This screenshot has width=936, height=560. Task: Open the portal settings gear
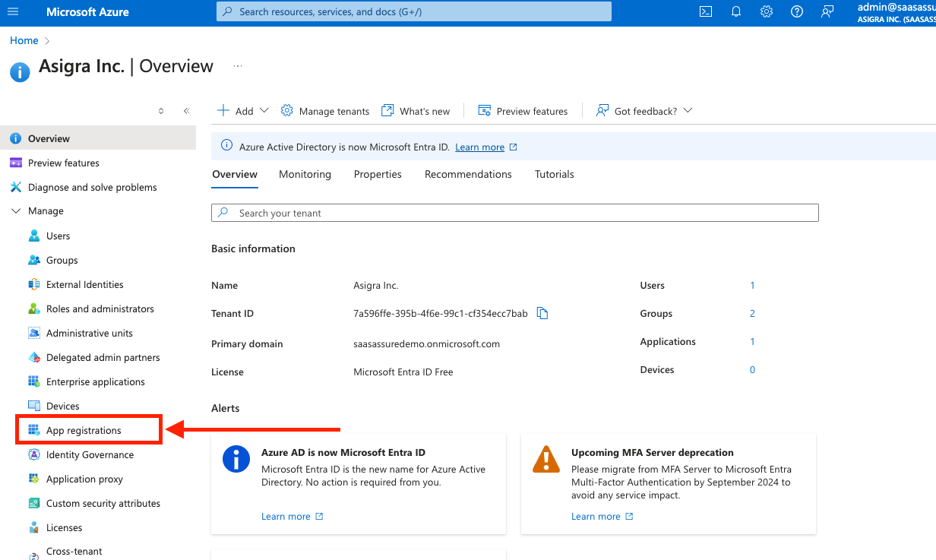[766, 11]
